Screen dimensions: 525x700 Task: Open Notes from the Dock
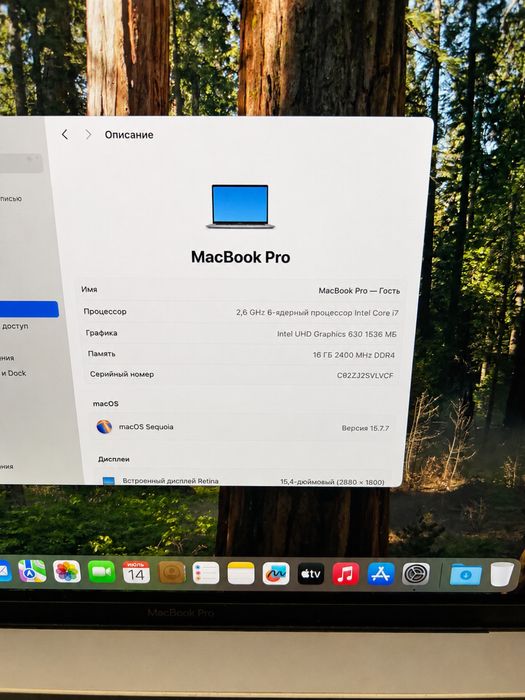click(x=241, y=574)
